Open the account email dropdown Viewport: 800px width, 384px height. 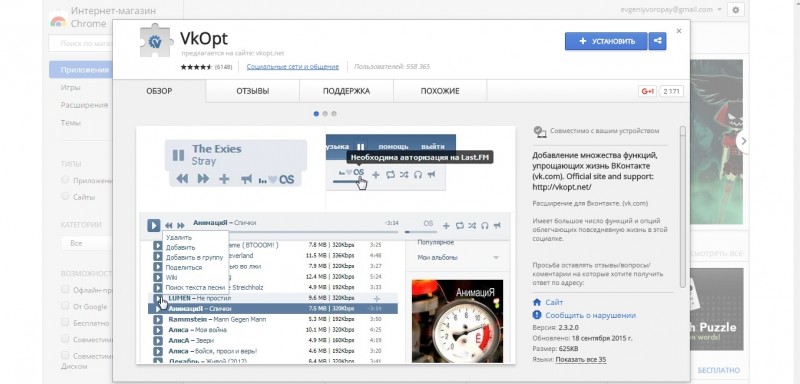point(671,10)
